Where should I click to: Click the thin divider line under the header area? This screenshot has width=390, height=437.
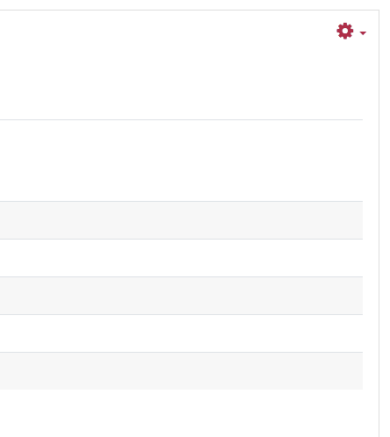(181, 119)
